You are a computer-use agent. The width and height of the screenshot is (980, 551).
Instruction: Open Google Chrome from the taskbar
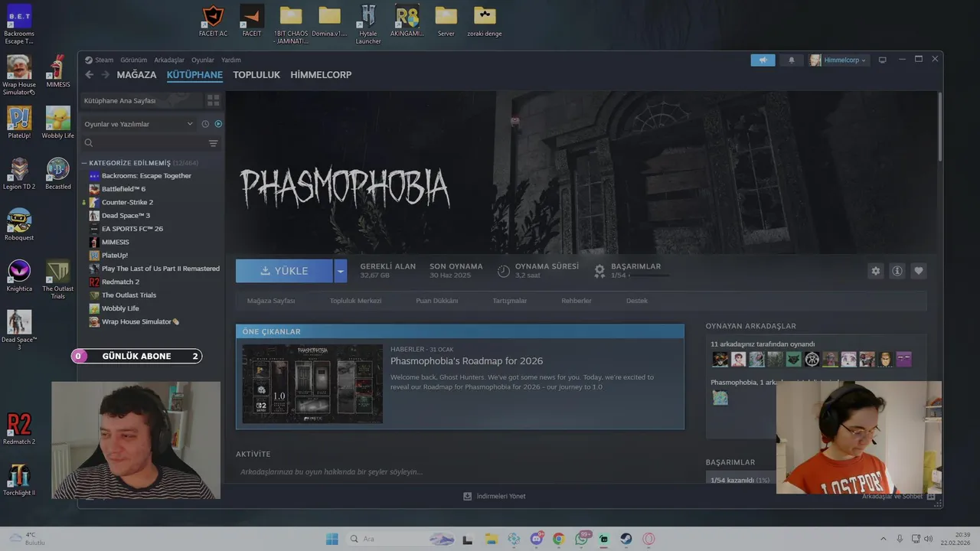pos(559,539)
